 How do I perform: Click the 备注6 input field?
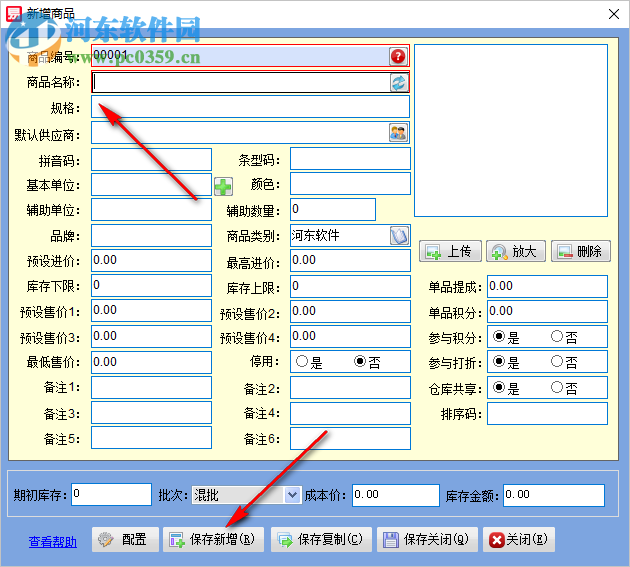tap(350, 438)
